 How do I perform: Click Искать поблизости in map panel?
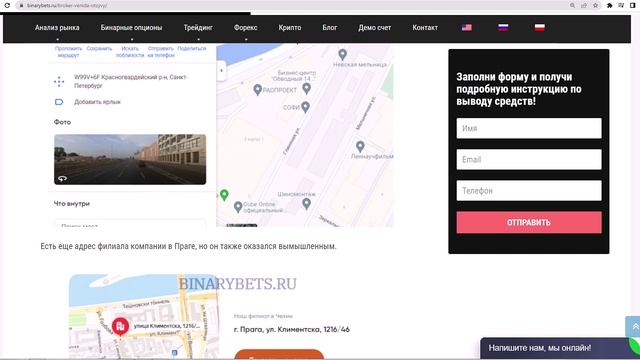point(130,52)
